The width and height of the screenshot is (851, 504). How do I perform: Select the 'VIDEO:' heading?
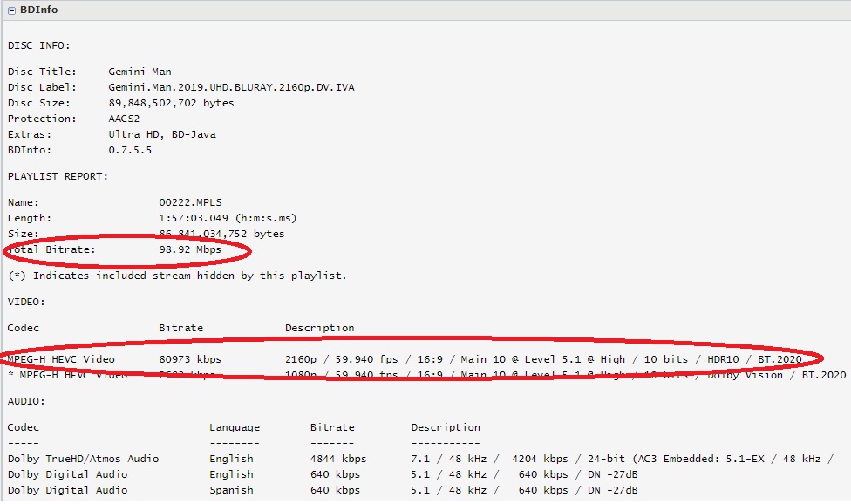pos(26,302)
